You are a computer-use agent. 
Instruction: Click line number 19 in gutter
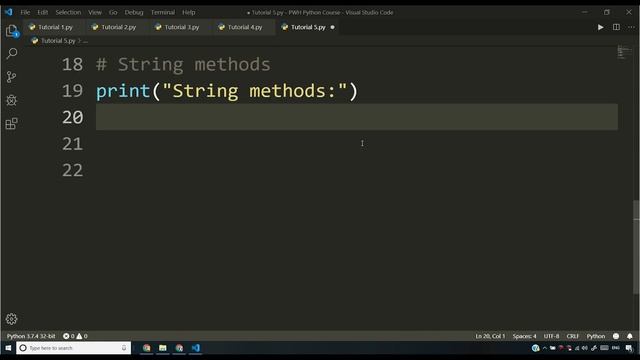(72, 91)
